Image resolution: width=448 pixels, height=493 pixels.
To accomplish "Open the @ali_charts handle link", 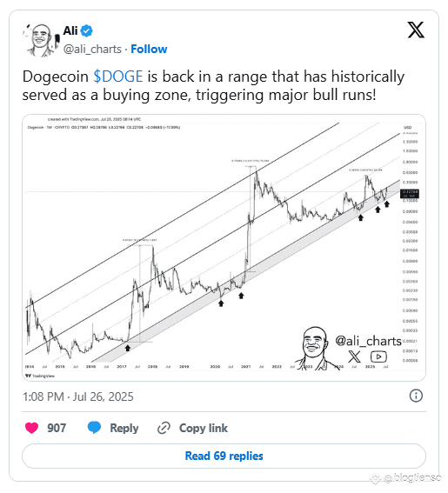I will 92,50.
